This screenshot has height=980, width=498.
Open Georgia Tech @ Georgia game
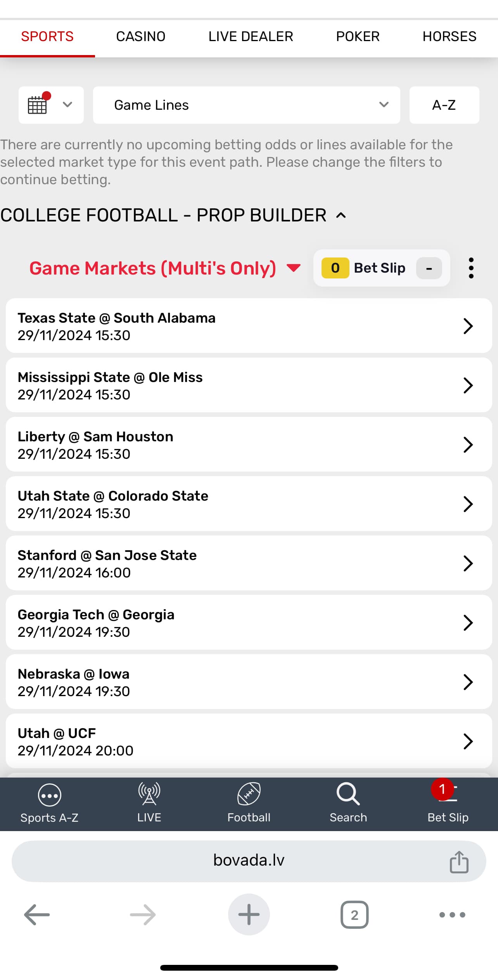[249, 622]
